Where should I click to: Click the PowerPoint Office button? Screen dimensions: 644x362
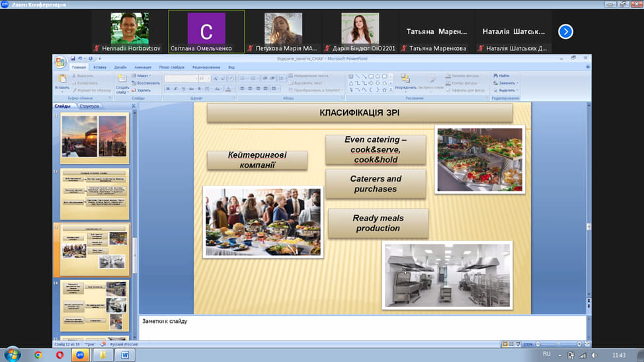[x=60, y=63]
